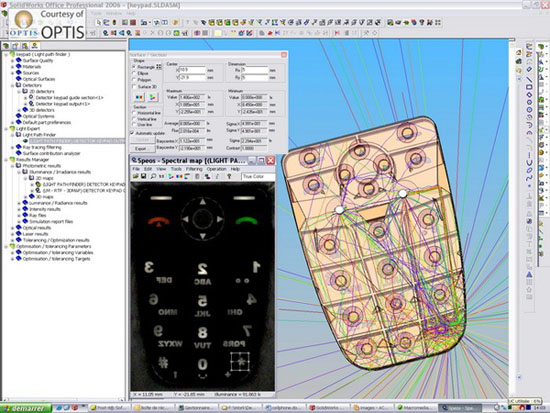
Task: Select Optimisation / tolerancing Targets tree item
Action: [56, 259]
